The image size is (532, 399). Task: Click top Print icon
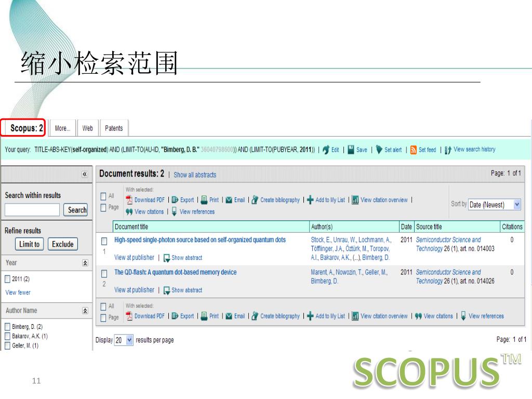click(204, 200)
